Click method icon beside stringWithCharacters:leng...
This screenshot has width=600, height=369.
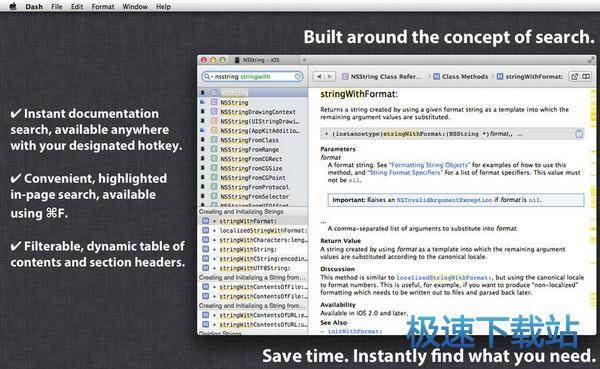pyautogui.click(x=205, y=240)
